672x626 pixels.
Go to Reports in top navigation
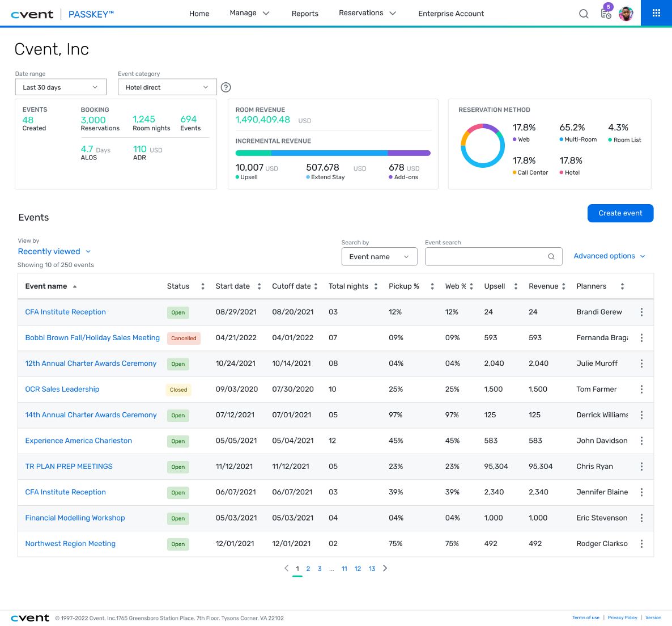click(x=305, y=14)
